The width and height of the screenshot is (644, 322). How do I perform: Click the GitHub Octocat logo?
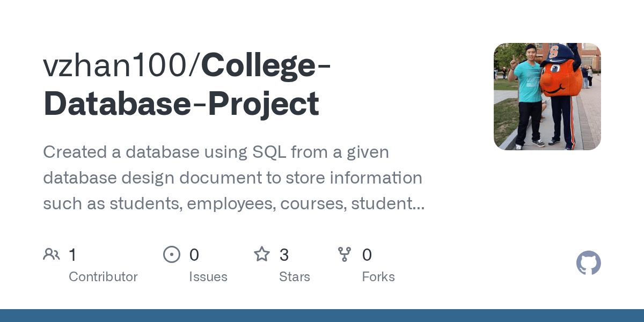588,264
